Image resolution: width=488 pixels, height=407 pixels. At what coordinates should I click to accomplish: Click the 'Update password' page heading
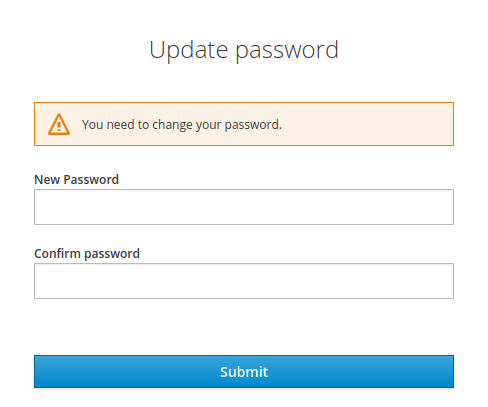(x=244, y=50)
